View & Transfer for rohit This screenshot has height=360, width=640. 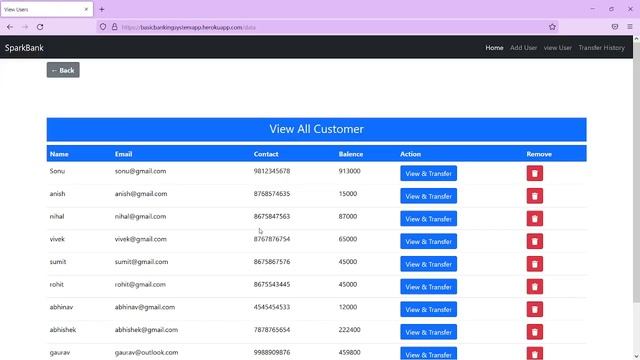click(x=429, y=287)
